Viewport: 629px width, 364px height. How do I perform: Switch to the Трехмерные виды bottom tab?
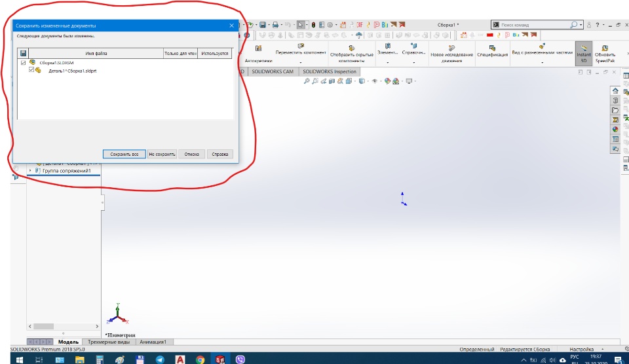click(x=109, y=342)
